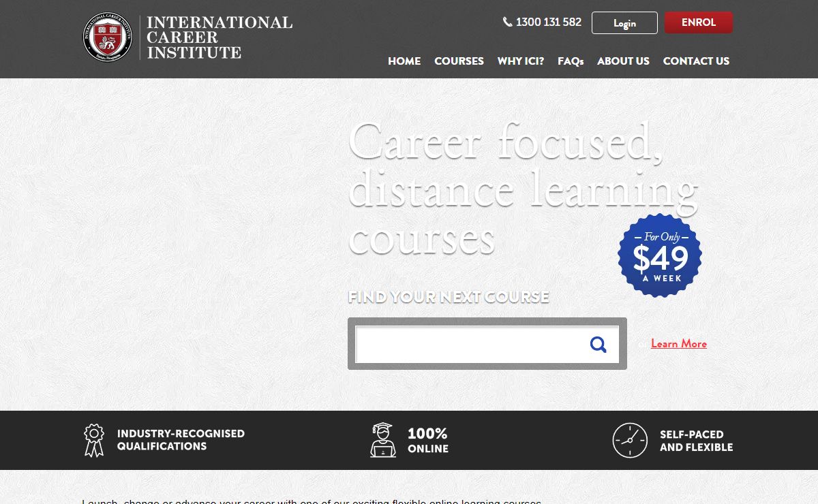Click the blue $49 a week badge
This screenshot has width=818, height=504.
[660, 255]
